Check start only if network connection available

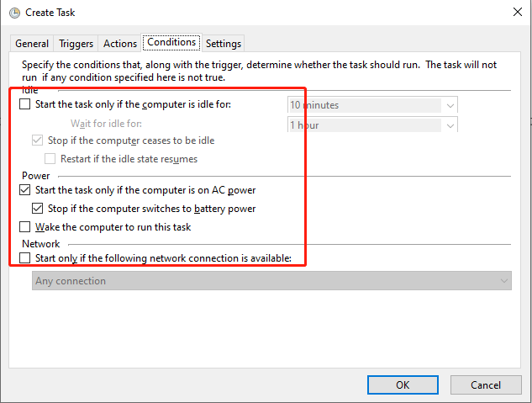24,258
